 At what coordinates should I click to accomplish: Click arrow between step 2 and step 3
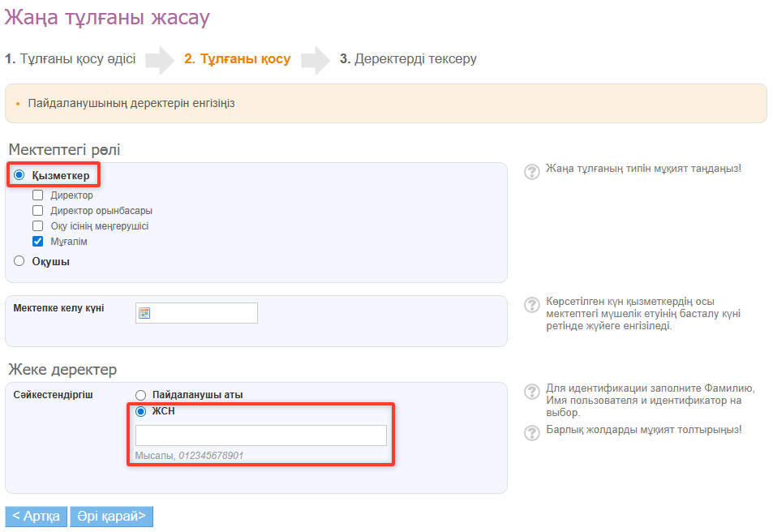(316, 59)
